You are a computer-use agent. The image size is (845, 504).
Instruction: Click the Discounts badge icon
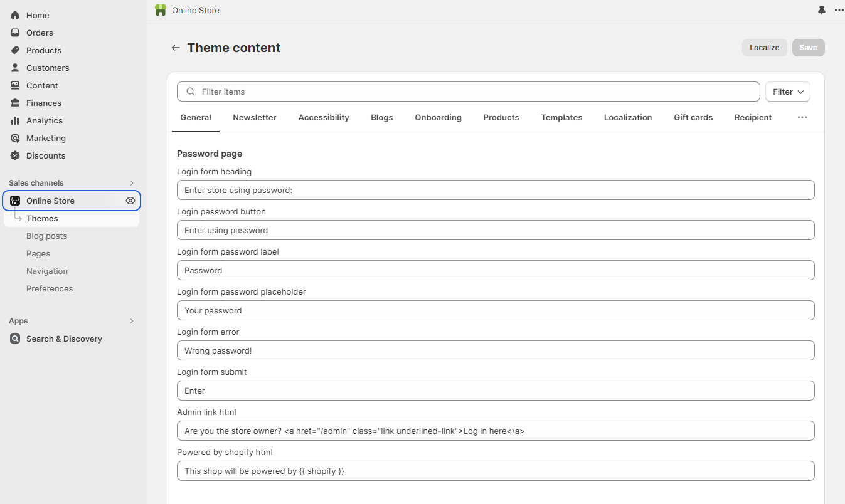click(15, 155)
